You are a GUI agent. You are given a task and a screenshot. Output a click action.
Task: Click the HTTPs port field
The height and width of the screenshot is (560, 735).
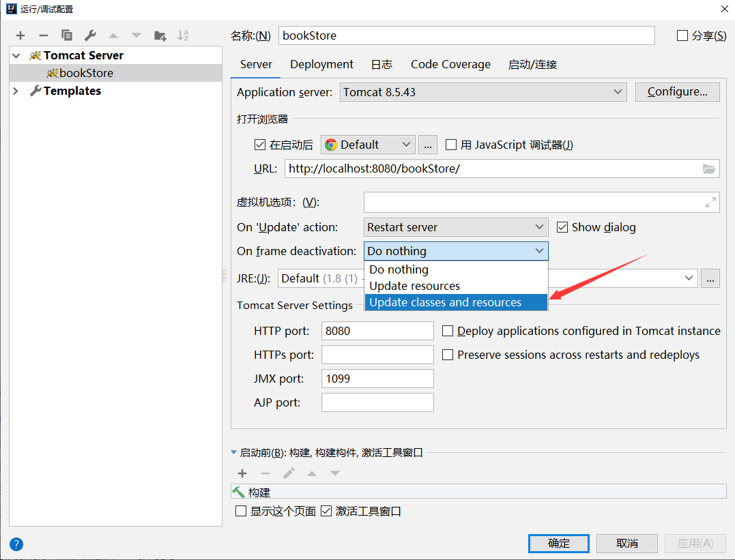pos(377,355)
